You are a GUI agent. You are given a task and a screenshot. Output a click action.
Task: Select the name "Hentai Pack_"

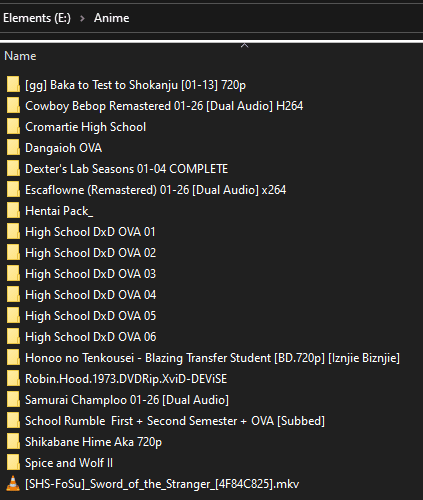point(59,211)
